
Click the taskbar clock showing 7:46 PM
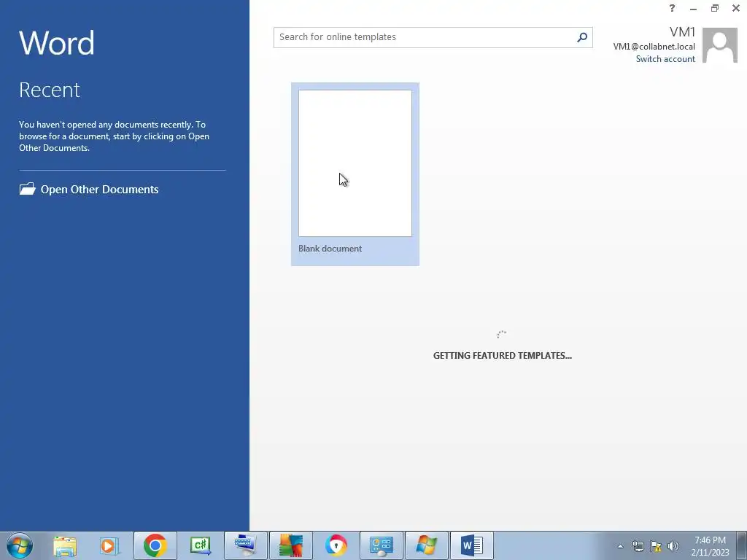coord(710,546)
